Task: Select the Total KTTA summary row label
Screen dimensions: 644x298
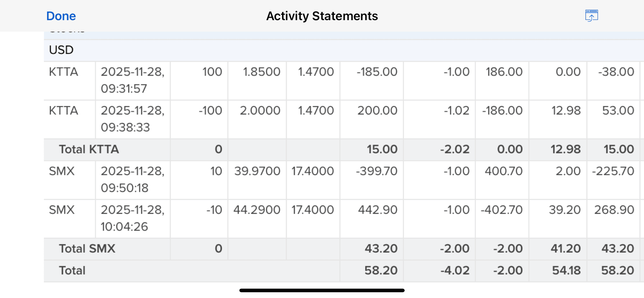Action: (x=89, y=149)
